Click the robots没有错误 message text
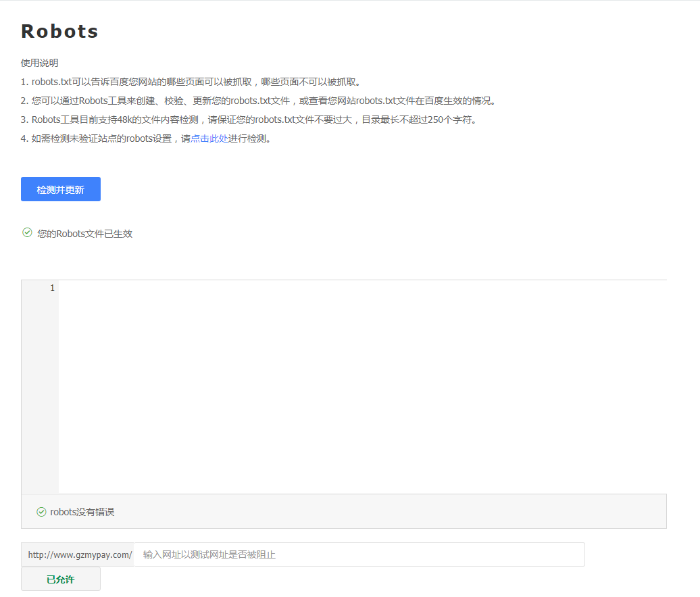Screen dimensions: 700x597 click(82, 512)
